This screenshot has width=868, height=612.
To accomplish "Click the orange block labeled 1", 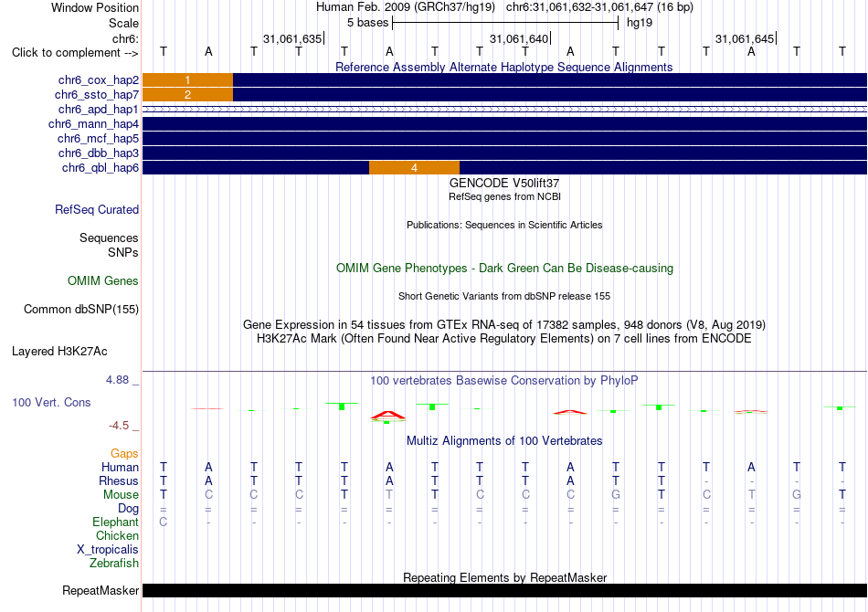I will pos(187,80).
